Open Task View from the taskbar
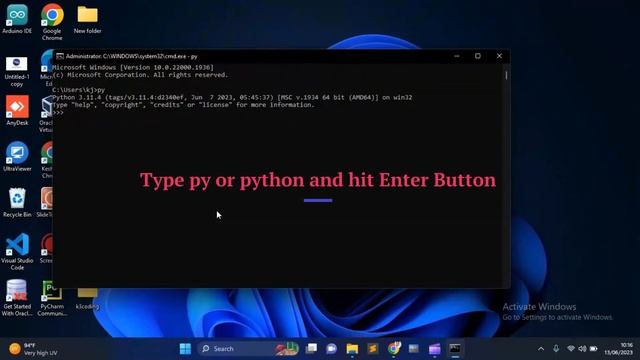640x360 pixels. click(311, 349)
